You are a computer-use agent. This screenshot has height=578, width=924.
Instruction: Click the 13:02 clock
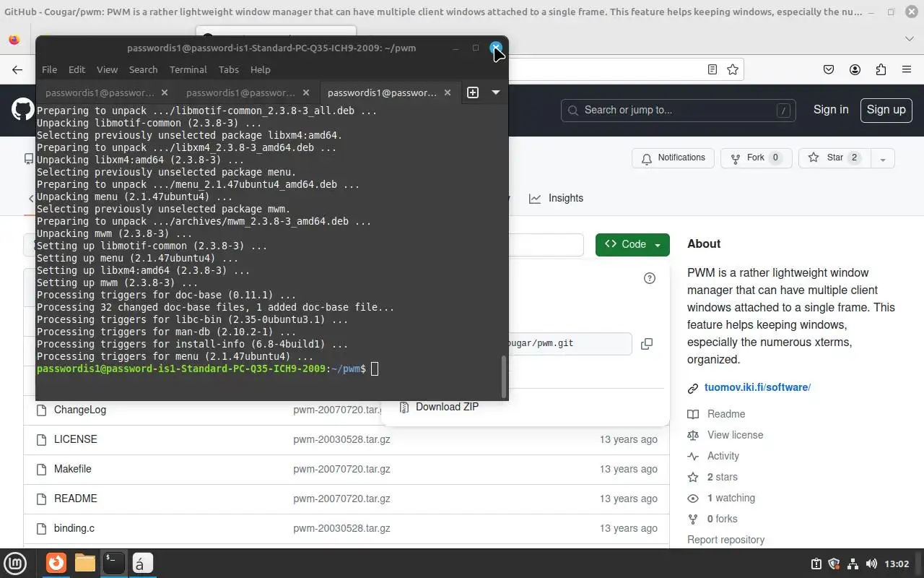(897, 564)
